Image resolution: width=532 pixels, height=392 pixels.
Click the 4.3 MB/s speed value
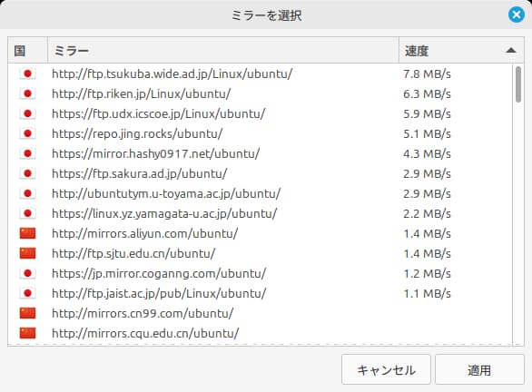427,154
